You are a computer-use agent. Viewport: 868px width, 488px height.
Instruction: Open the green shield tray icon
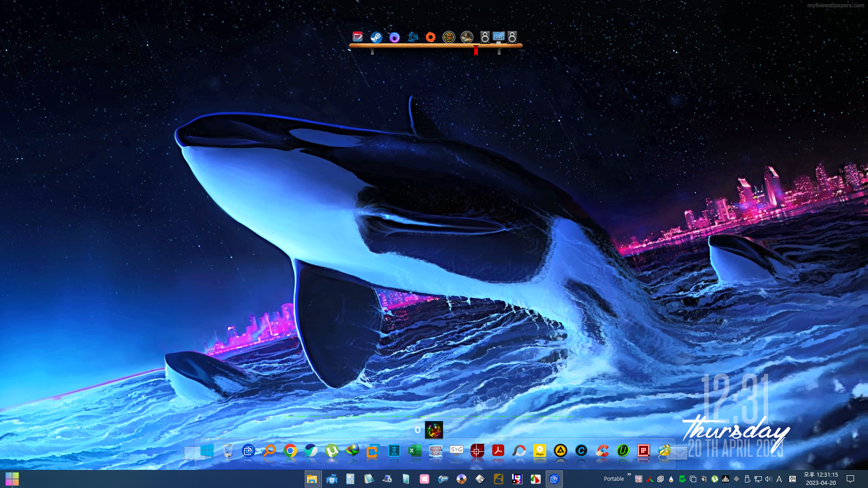pyautogui.click(x=682, y=479)
